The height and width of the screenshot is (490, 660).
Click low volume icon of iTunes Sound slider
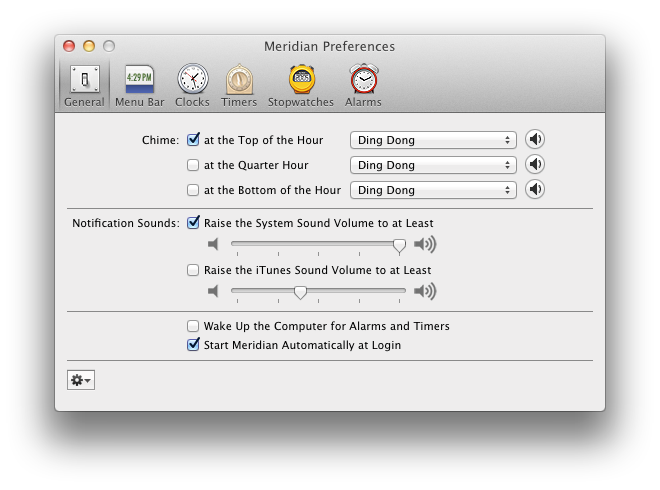[x=213, y=291]
